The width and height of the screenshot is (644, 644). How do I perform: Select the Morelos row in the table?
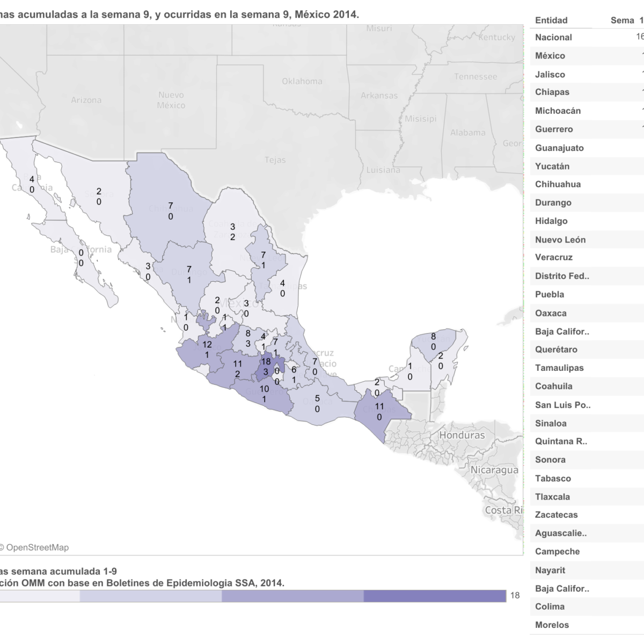tap(552, 625)
